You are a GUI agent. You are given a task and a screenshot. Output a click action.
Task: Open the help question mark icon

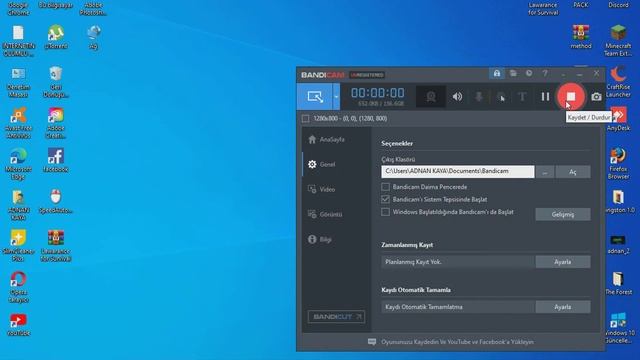pos(545,73)
